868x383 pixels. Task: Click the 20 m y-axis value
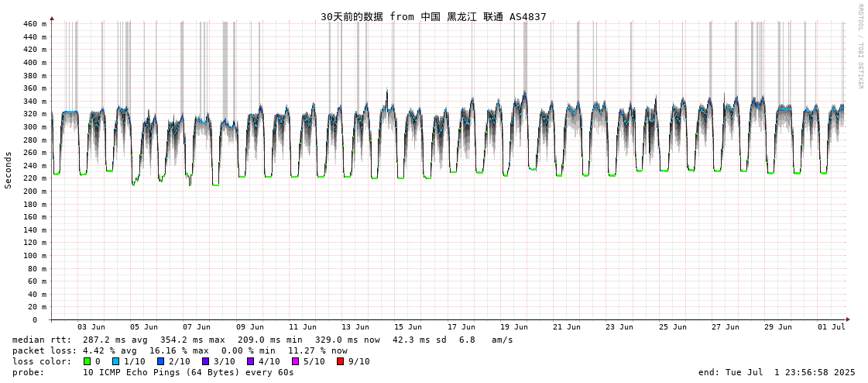tap(37, 307)
